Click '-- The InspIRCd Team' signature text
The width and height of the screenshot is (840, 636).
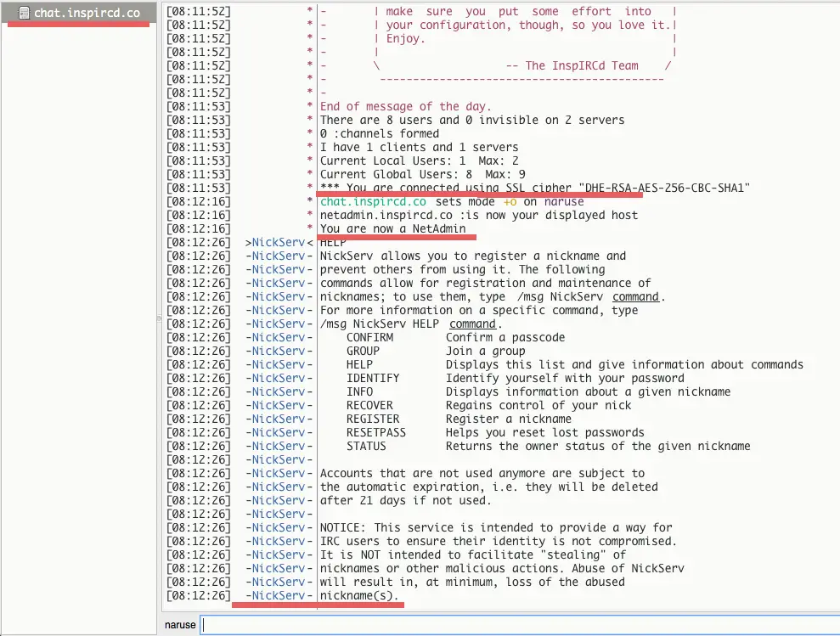pos(572,66)
